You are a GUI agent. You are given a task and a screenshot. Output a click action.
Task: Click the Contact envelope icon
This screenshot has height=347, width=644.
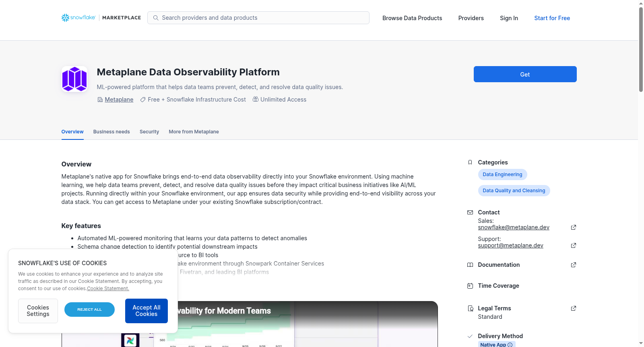(x=470, y=212)
